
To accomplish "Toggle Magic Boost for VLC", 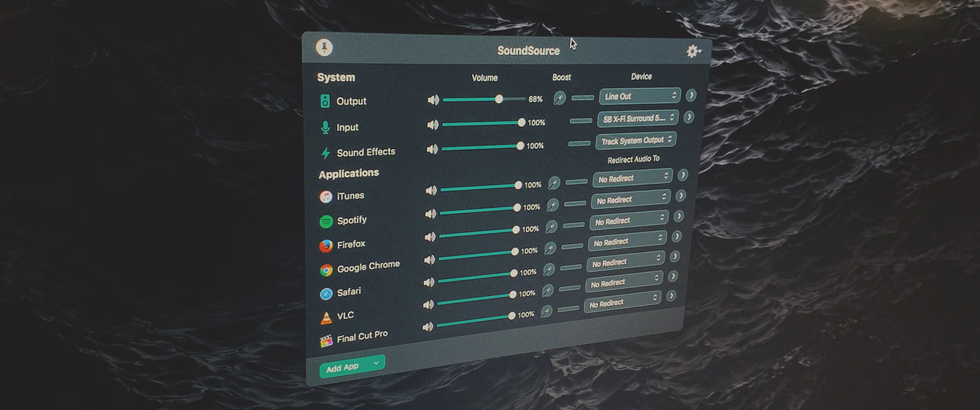I will click(548, 291).
